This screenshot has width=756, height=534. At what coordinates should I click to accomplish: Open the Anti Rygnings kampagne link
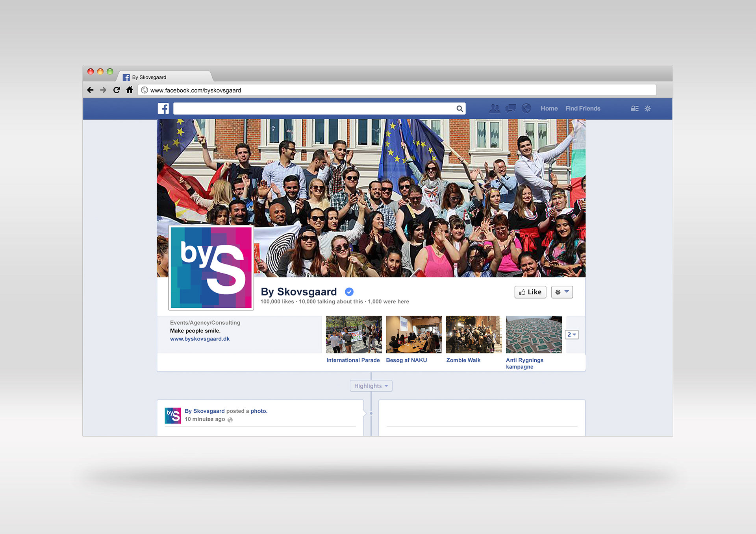(x=524, y=363)
